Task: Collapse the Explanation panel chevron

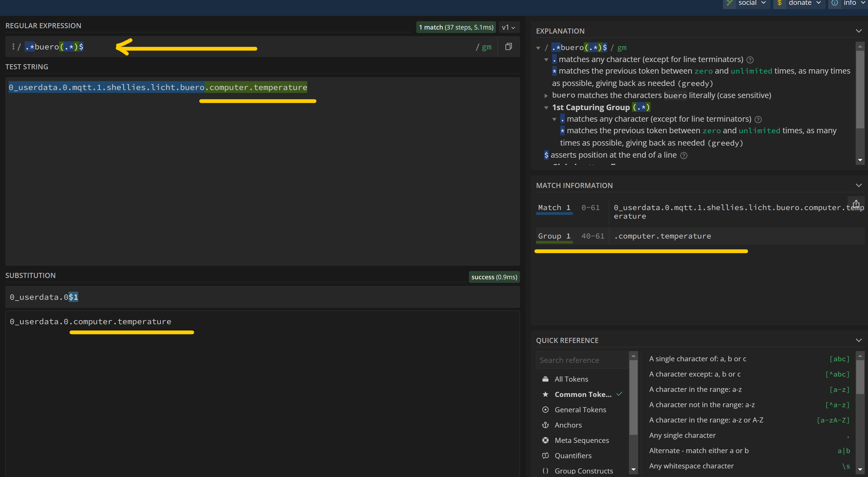Action: coord(859,31)
